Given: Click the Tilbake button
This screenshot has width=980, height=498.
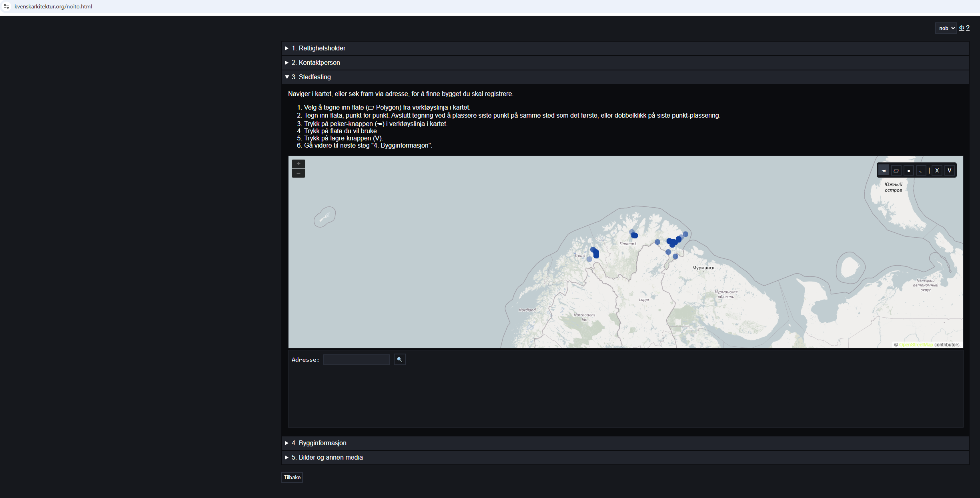Looking at the screenshot, I should click(292, 478).
